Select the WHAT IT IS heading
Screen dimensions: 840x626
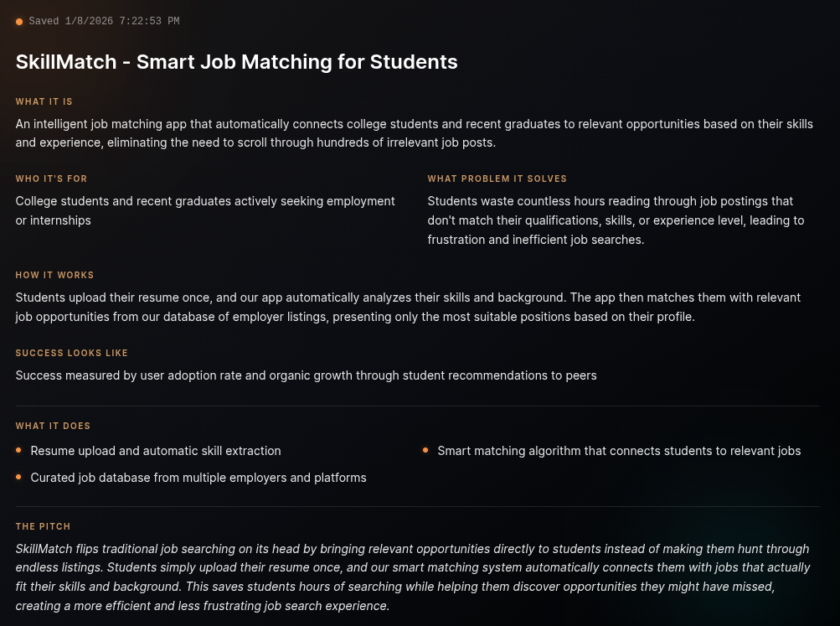(x=44, y=102)
